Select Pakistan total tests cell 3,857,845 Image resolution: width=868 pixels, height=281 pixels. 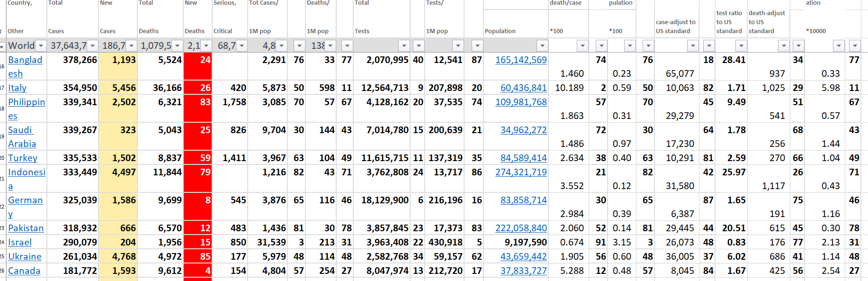point(382,228)
